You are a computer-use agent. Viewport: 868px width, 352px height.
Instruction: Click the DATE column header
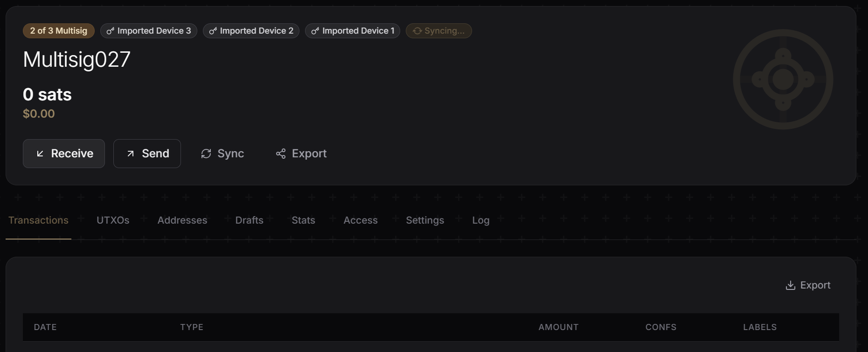(45, 327)
